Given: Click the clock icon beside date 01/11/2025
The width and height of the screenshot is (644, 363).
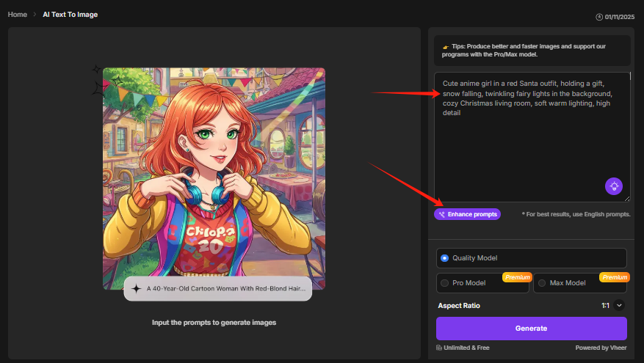Looking at the screenshot, I should pyautogui.click(x=599, y=16).
